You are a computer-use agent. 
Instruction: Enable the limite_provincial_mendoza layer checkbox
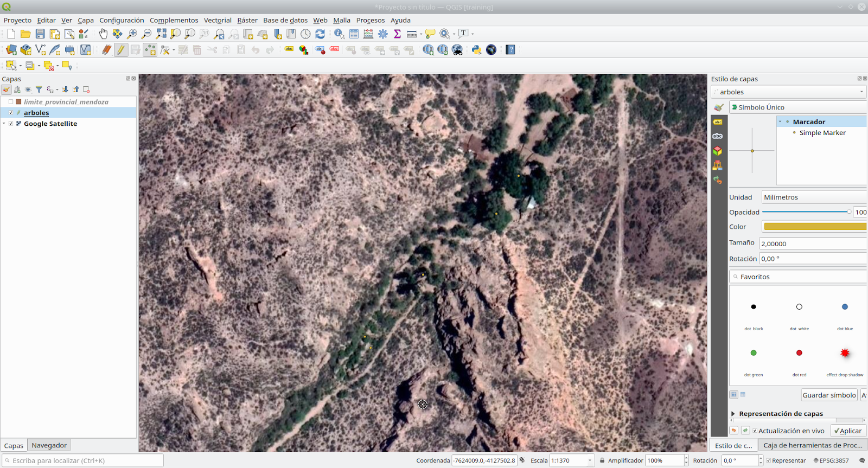point(11,102)
